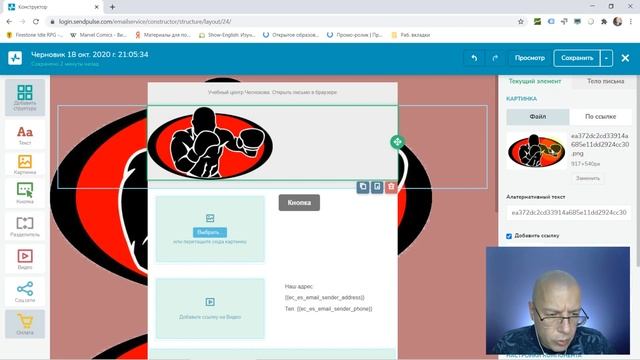Open the Show-English bookmark

[227, 35]
